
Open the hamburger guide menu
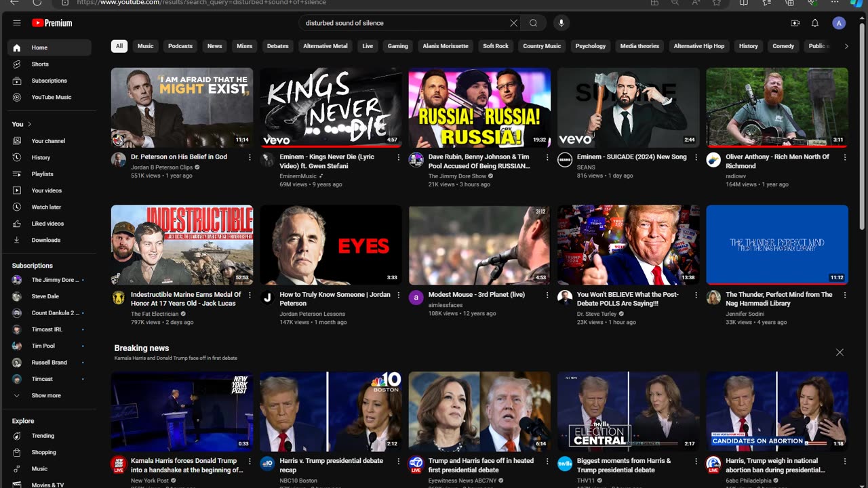point(16,23)
